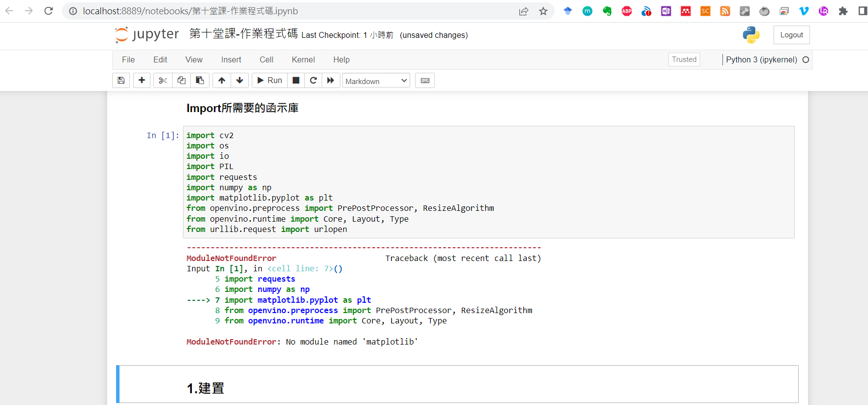Open the Kernel menu

pyautogui.click(x=303, y=59)
